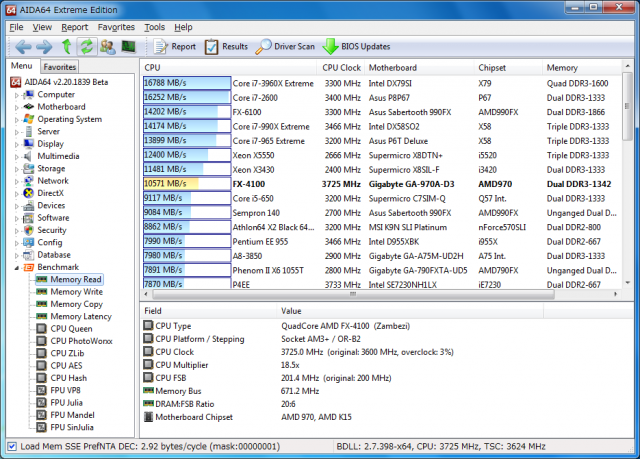
Task: Click the Software tree icon
Action: pos(29,218)
